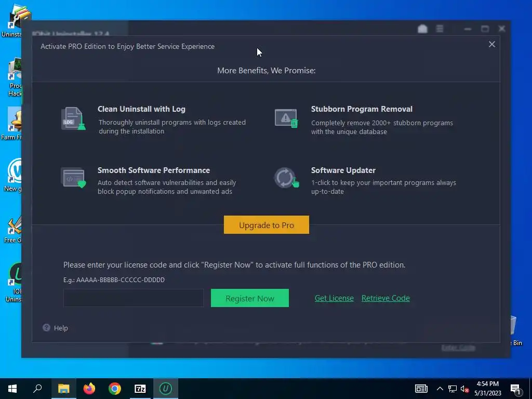Maximize the IObit Uninstaller main window
Viewport: 532px width, 399px height.
coord(485,29)
